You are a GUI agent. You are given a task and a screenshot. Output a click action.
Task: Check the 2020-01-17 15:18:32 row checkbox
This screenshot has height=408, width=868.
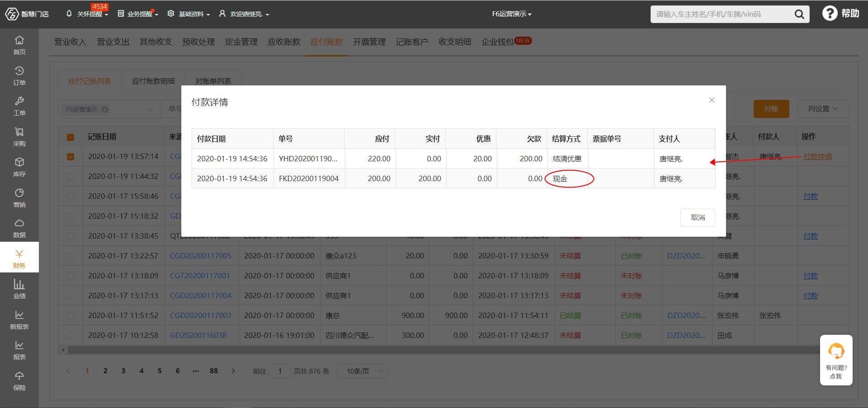click(x=71, y=216)
